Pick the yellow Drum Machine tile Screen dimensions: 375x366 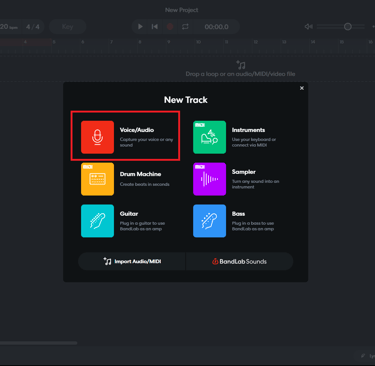tap(97, 179)
